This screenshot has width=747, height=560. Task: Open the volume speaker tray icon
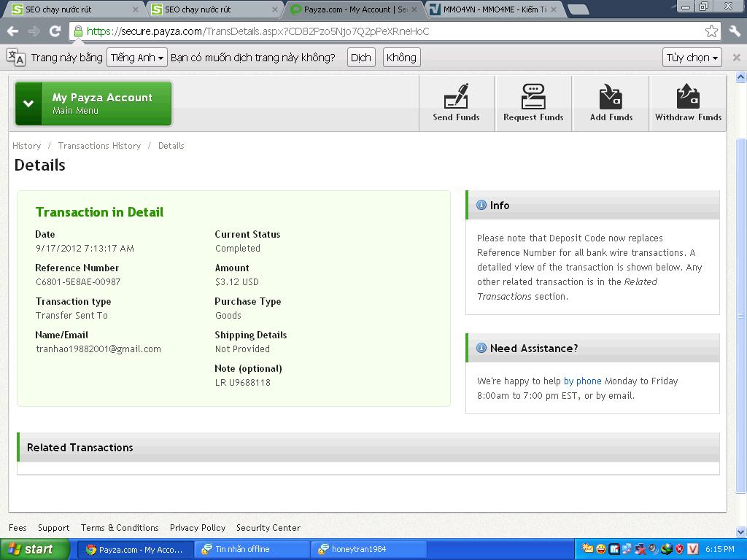pos(654,549)
